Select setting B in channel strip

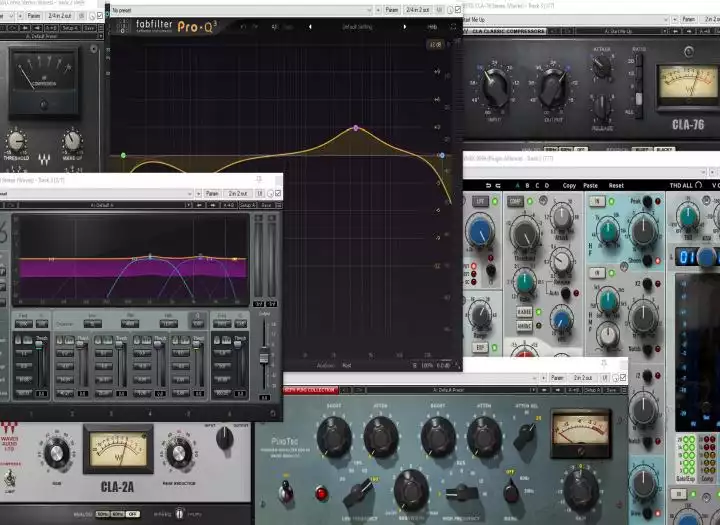[527, 186]
